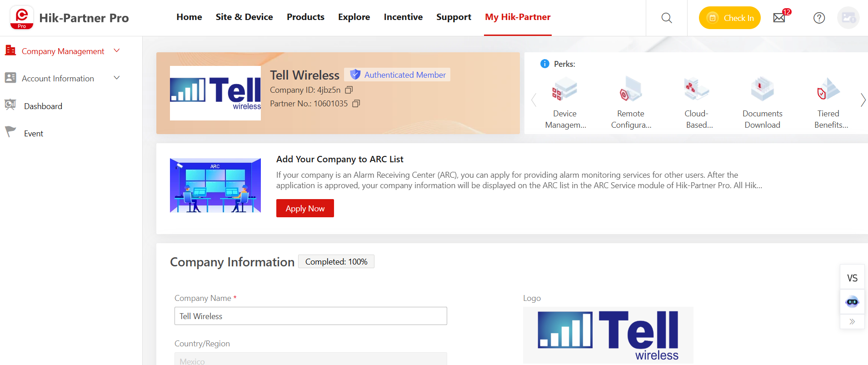This screenshot has height=365, width=868.
Task: Click the 'Add Your Company to ARC List' heading
Action: click(x=340, y=159)
